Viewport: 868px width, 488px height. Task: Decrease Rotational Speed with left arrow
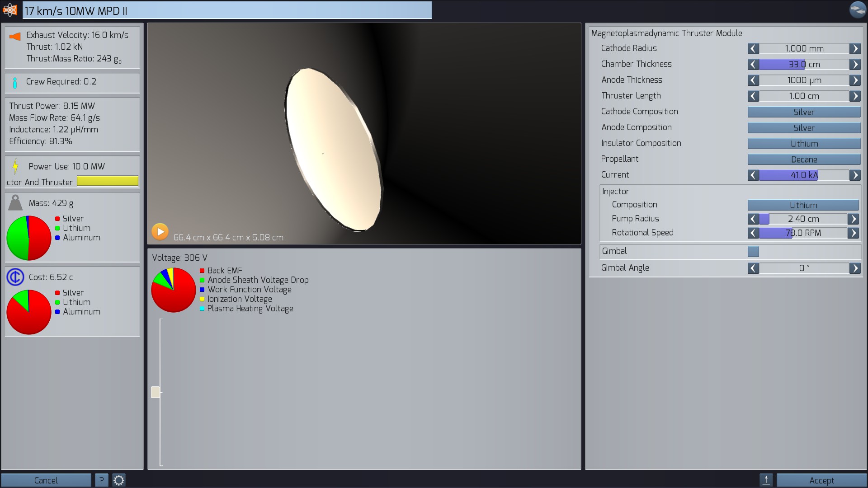point(753,233)
